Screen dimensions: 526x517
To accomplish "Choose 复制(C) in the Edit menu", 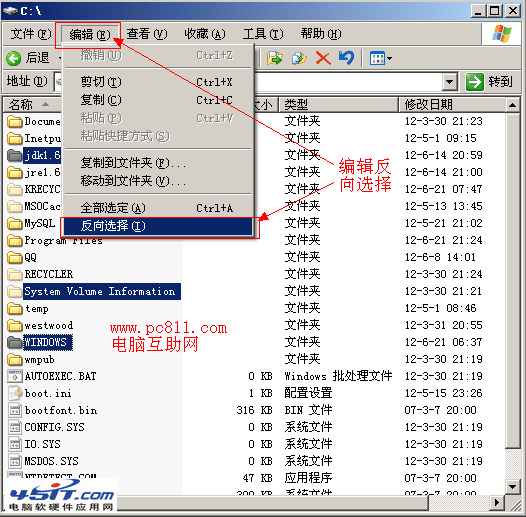I will [158, 100].
